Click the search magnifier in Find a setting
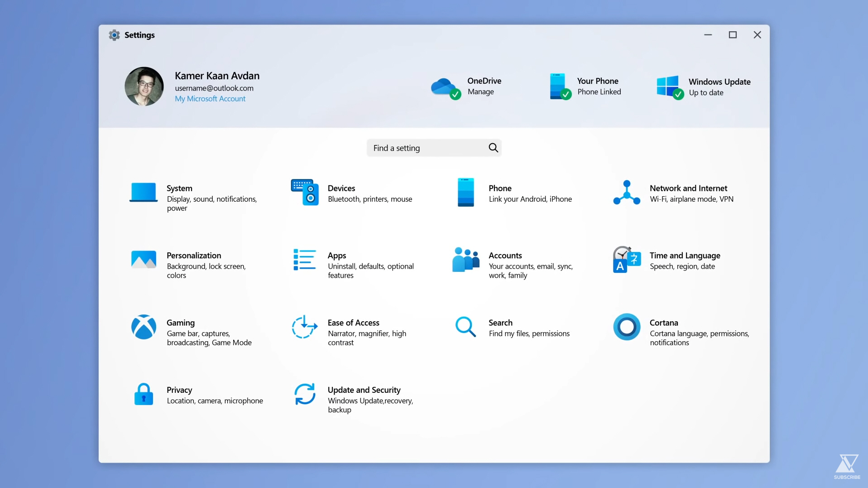The width and height of the screenshot is (868, 488). pyautogui.click(x=493, y=148)
